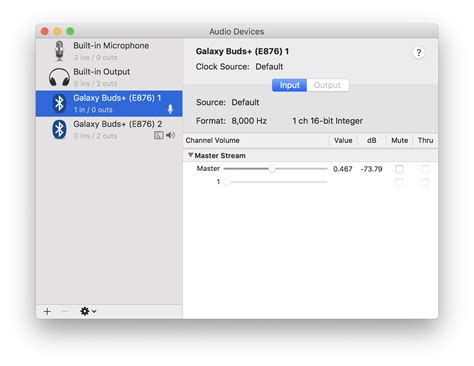
Task: Click the Mute column header
Action: [x=400, y=140]
